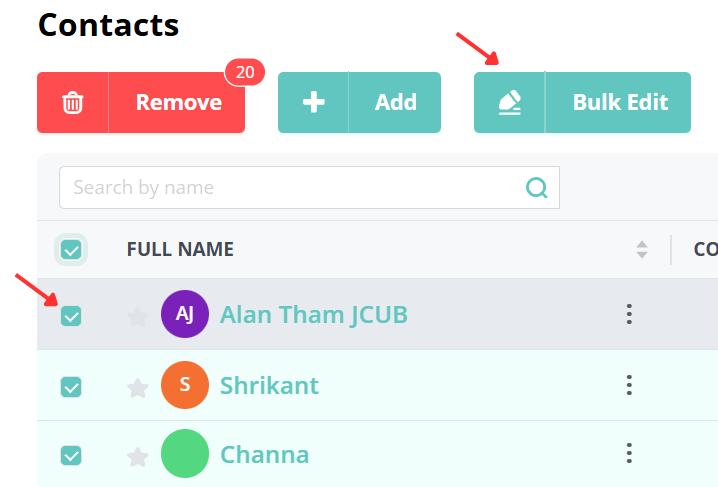Open options menu for Alan Tham JCUB
Viewport: 718px width, 487px height.
pos(629,315)
